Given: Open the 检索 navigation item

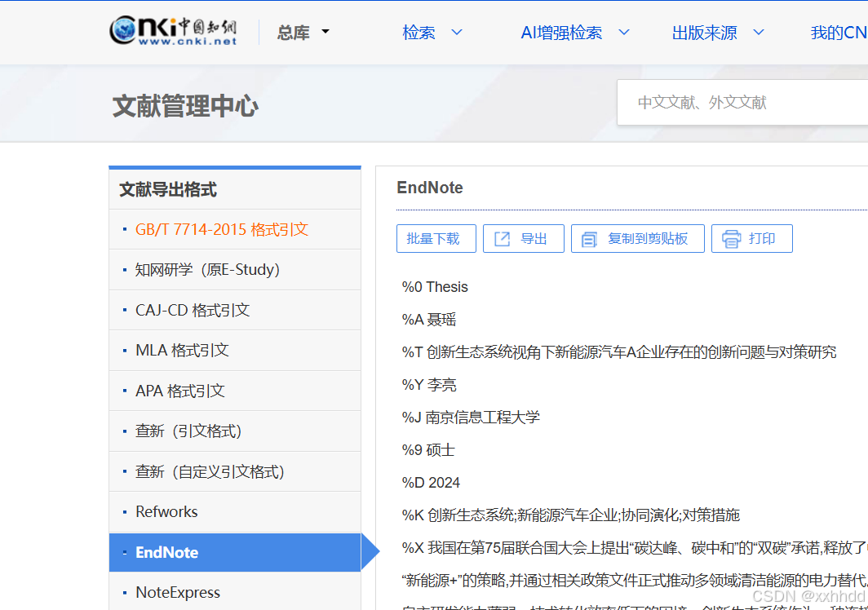Looking at the screenshot, I should [x=419, y=33].
